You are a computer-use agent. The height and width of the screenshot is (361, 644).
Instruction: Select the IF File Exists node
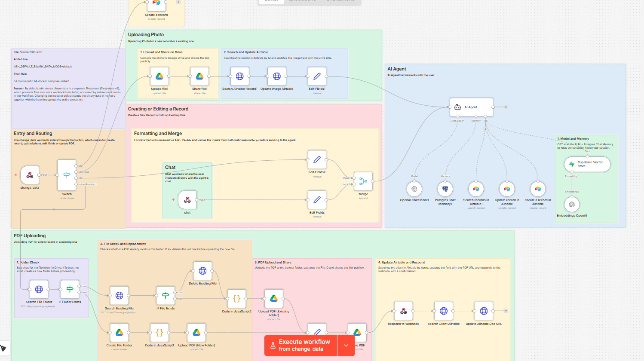pyautogui.click(x=166, y=296)
